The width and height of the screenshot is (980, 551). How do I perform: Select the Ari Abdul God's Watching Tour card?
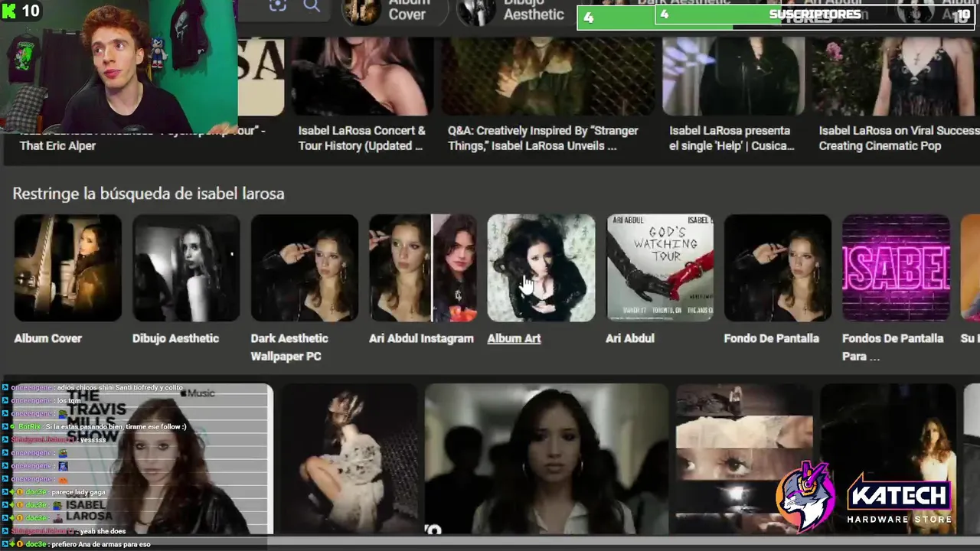pos(659,280)
